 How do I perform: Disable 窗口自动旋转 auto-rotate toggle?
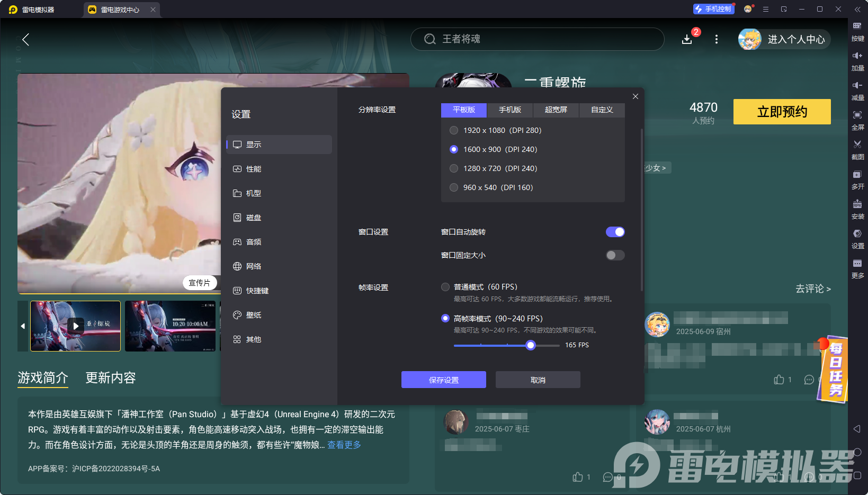(615, 231)
